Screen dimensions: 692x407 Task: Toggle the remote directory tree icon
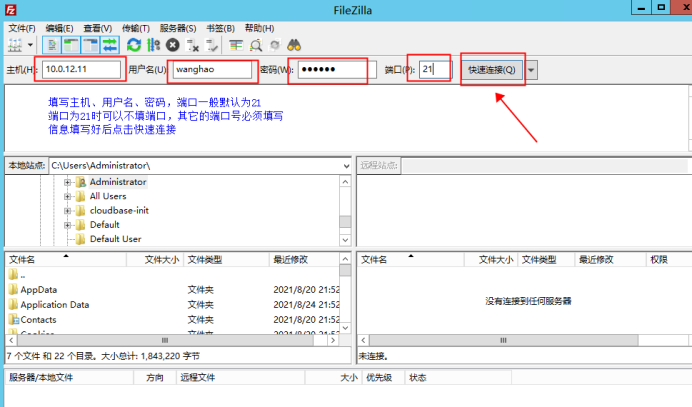point(90,45)
